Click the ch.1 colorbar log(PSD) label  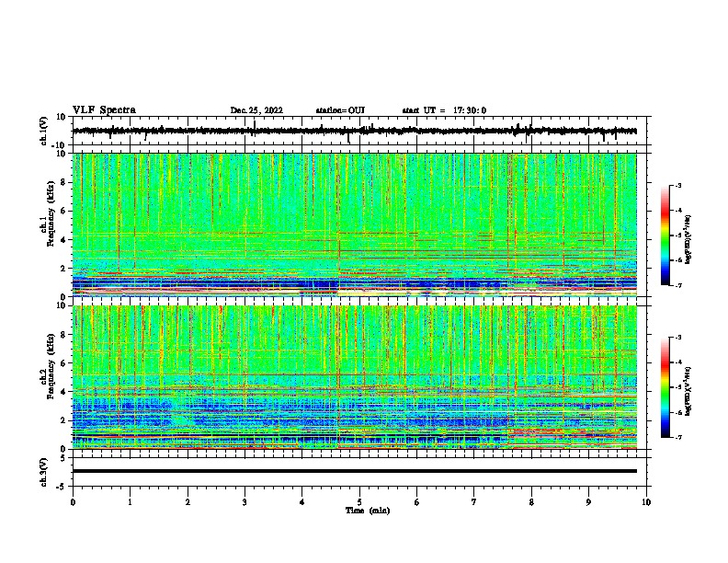click(688, 240)
